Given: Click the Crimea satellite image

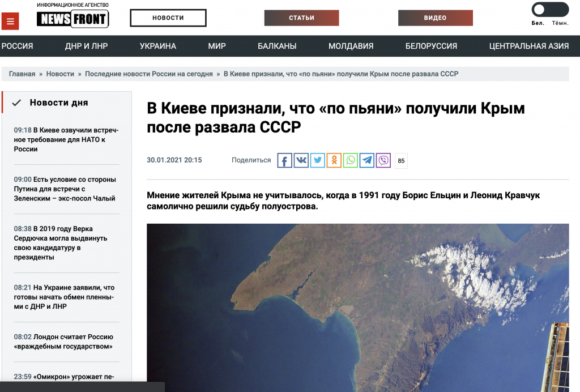Looking at the screenshot, I should [x=358, y=308].
